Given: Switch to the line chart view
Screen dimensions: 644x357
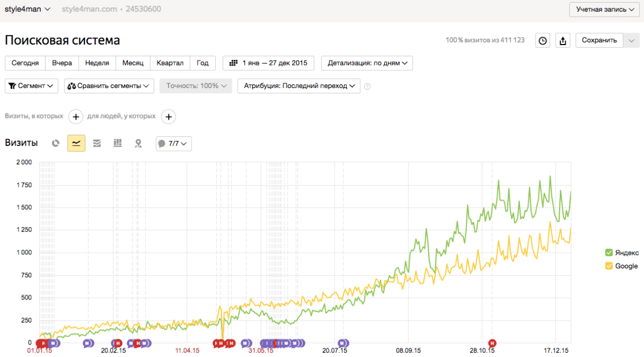Looking at the screenshot, I should coord(76,143).
